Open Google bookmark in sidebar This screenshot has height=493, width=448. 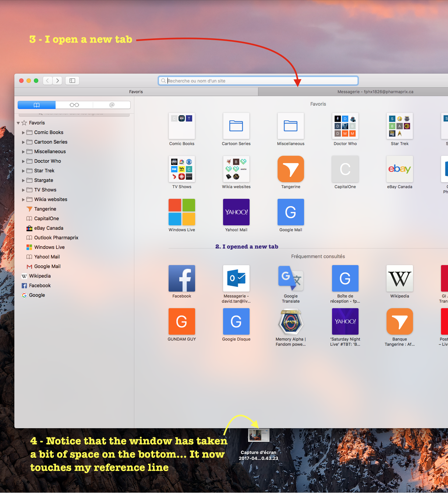tap(33, 295)
